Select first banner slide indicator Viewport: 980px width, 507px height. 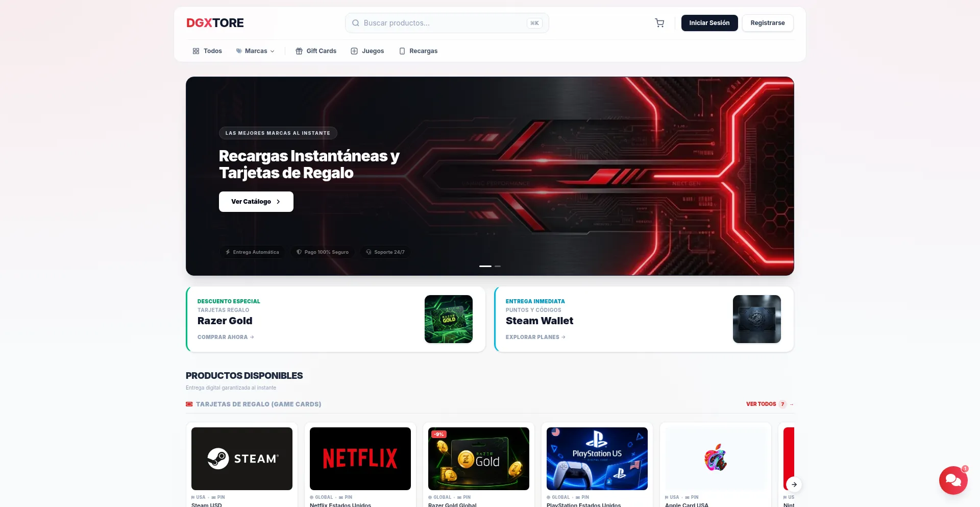(485, 266)
